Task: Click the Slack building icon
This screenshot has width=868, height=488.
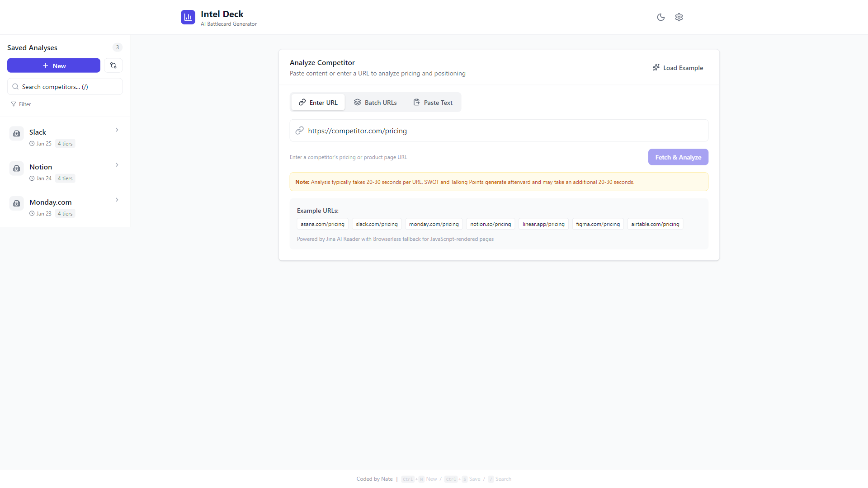Action: 17,133
